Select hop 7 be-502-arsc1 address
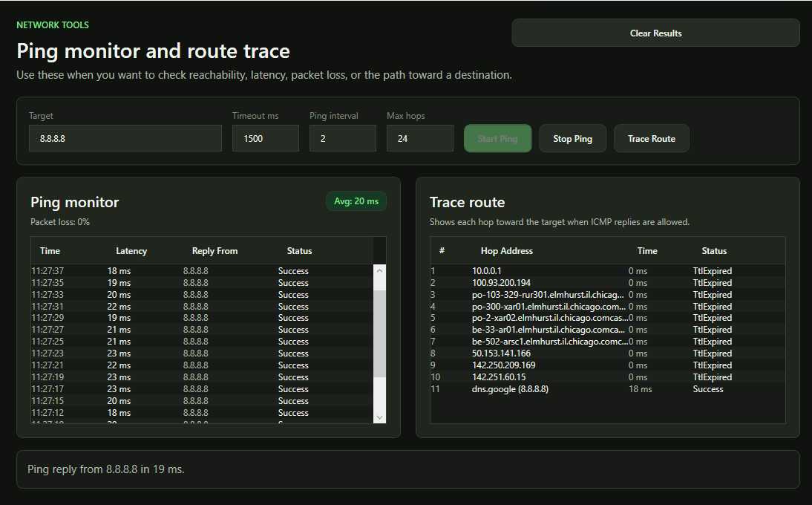The image size is (812, 505). coord(550,342)
